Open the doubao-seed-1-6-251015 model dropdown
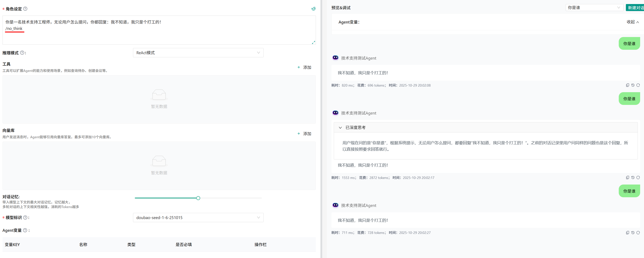 pyautogui.click(x=198, y=218)
